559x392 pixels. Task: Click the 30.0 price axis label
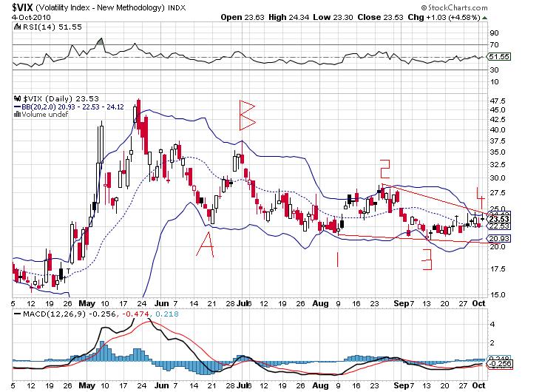[498, 178]
